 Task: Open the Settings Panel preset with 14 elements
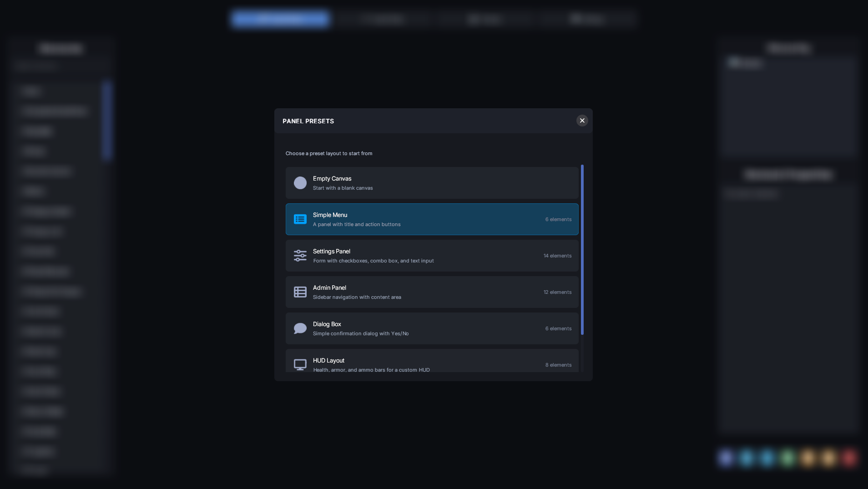(x=432, y=255)
